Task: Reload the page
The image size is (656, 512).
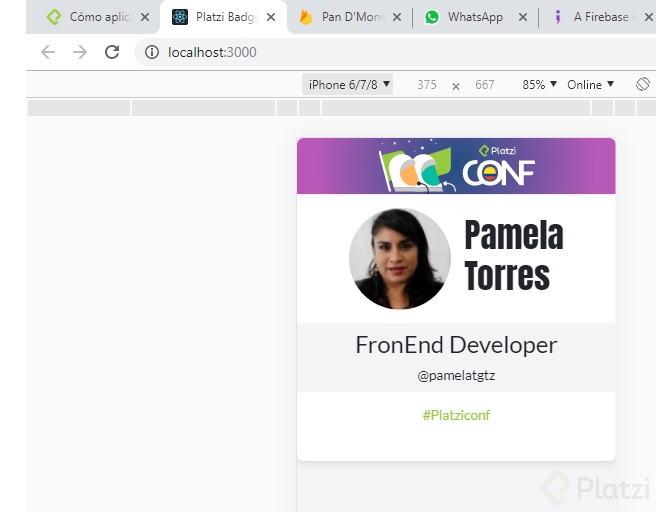Action: coord(112,52)
